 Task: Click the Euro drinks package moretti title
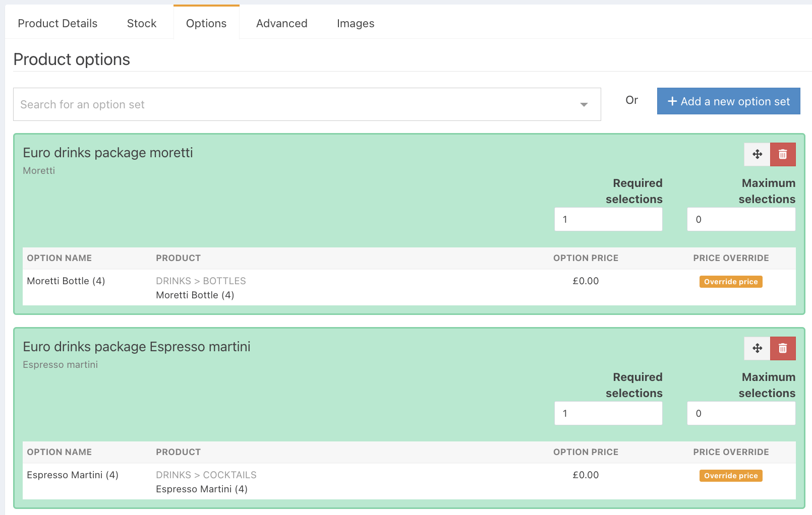[108, 153]
